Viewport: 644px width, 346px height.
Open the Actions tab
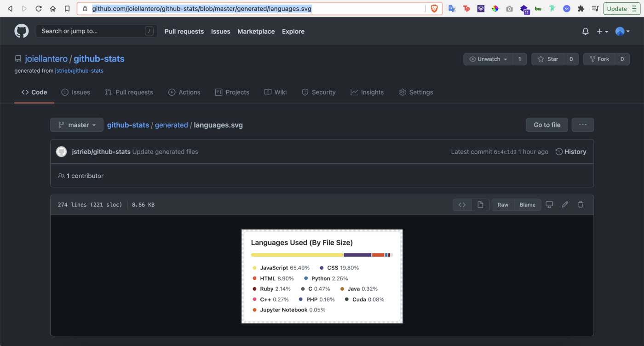[184, 92]
